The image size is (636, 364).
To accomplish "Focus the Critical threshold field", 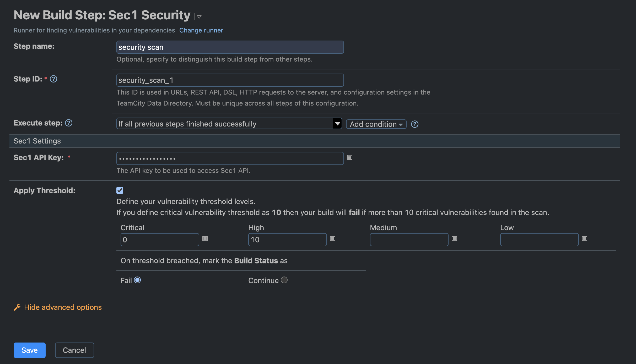I will click(x=160, y=240).
